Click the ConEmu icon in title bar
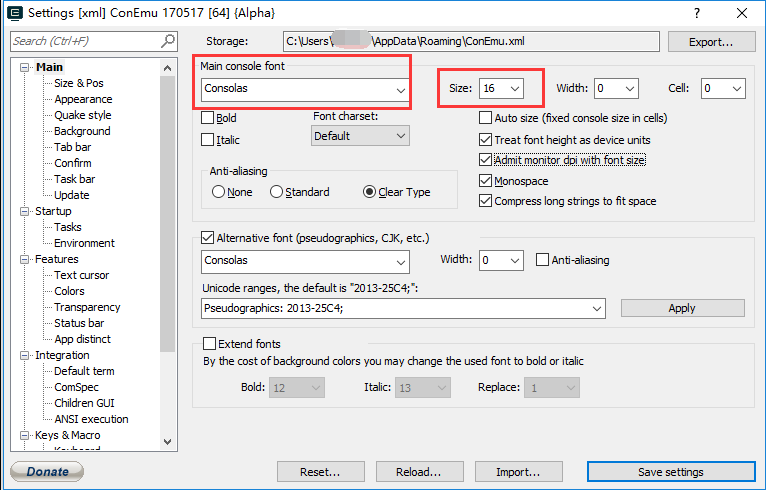This screenshot has width=766, height=490. point(14,13)
